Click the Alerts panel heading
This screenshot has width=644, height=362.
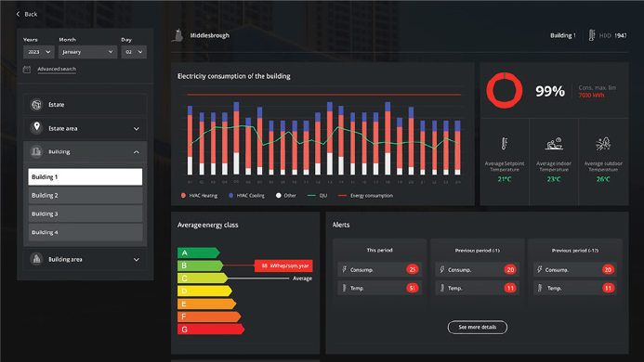point(341,225)
